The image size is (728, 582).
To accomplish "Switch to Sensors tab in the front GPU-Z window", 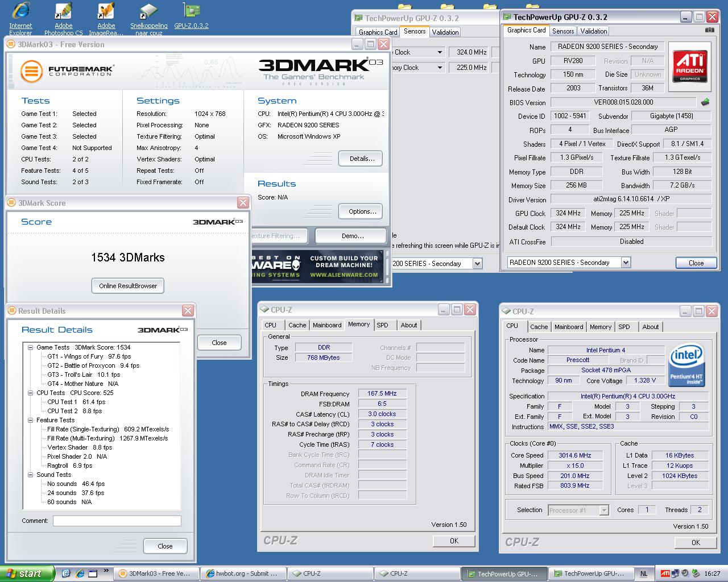I will tap(562, 31).
